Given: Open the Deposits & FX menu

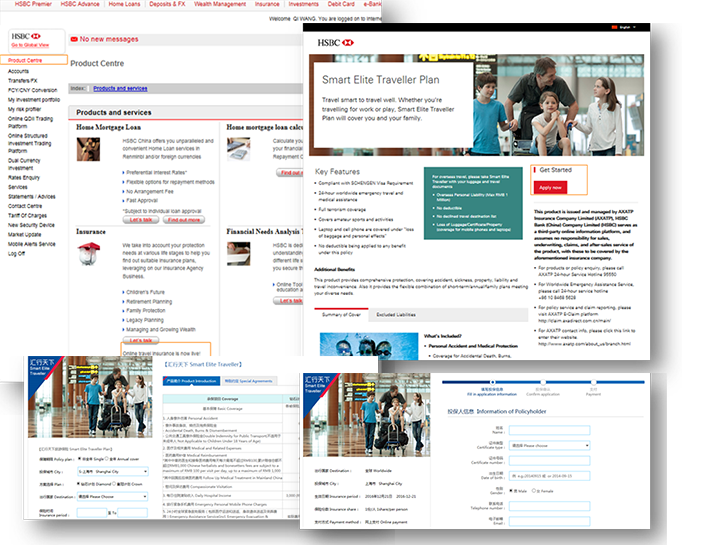Looking at the screenshot, I should (x=167, y=4).
